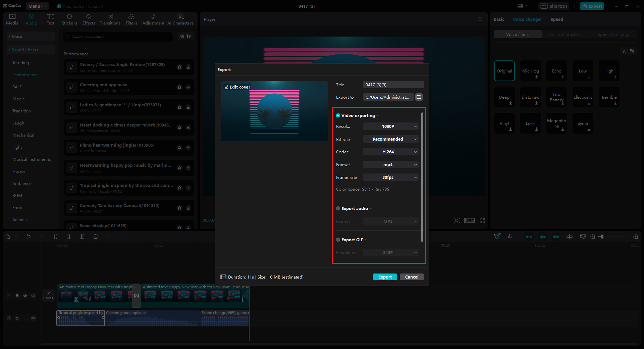
Task: Select the Echo voice filter
Action: coord(557,71)
